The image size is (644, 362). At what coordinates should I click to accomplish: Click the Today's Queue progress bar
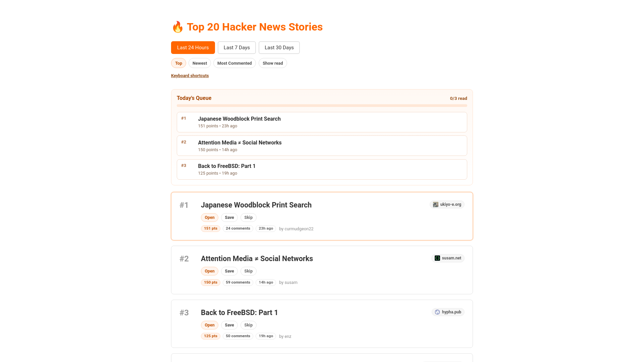coord(322,106)
